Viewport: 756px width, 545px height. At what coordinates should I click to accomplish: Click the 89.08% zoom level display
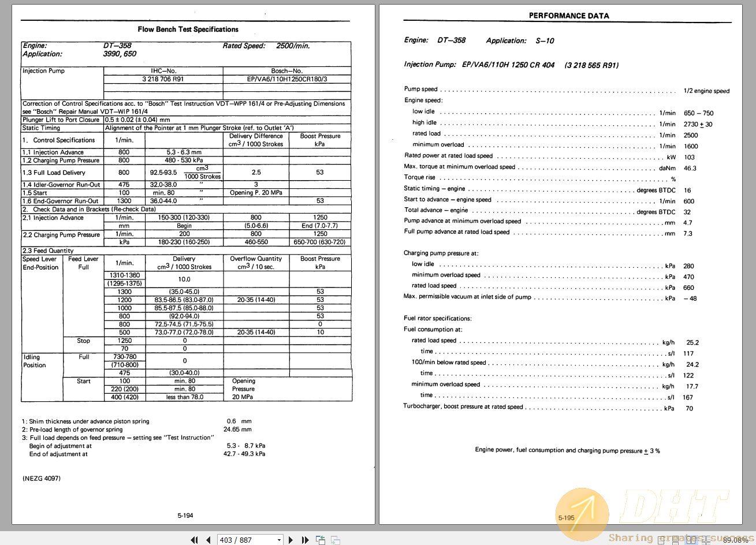click(x=735, y=540)
